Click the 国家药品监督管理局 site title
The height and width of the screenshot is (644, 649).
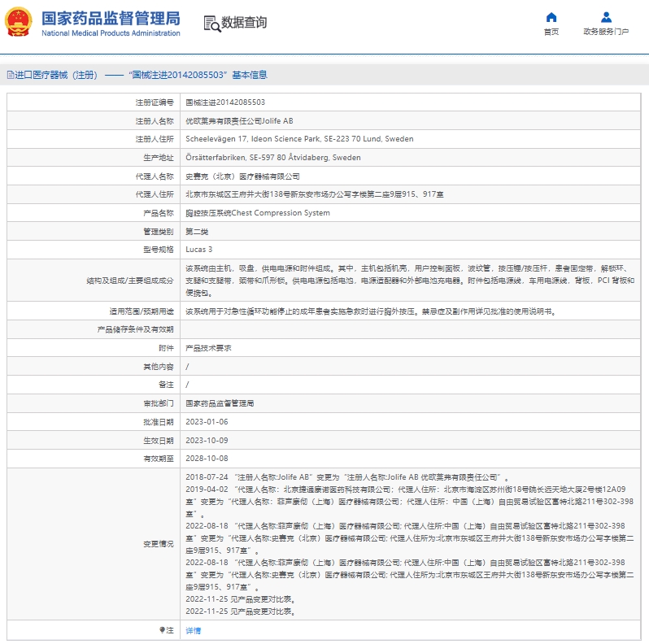pyautogui.click(x=111, y=19)
